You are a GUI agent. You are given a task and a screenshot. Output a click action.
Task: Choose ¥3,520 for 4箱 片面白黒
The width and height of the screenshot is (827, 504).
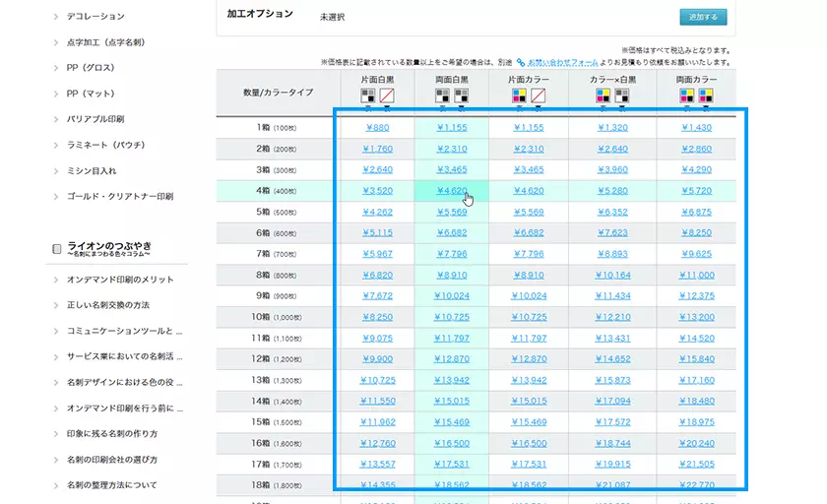tap(378, 191)
